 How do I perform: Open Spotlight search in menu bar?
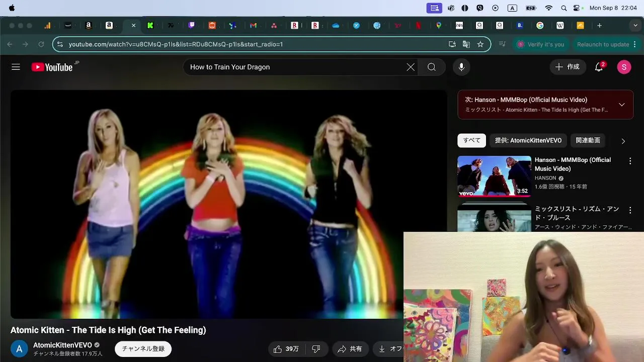click(x=563, y=8)
